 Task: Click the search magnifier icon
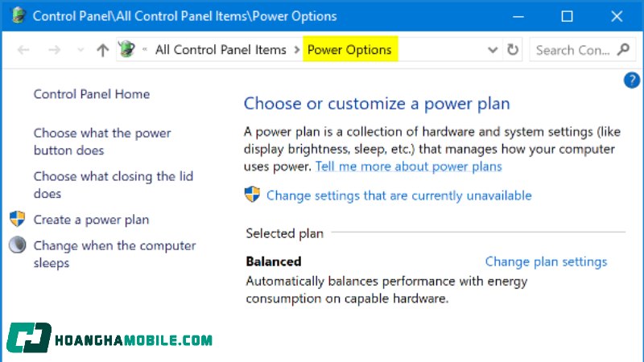pos(623,50)
